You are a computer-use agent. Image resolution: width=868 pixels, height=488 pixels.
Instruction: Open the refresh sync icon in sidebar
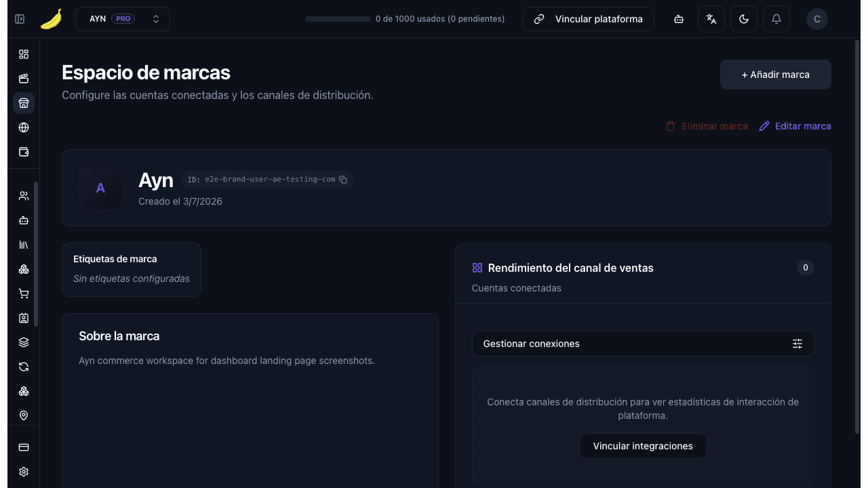pyautogui.click(x=24, y=367)
